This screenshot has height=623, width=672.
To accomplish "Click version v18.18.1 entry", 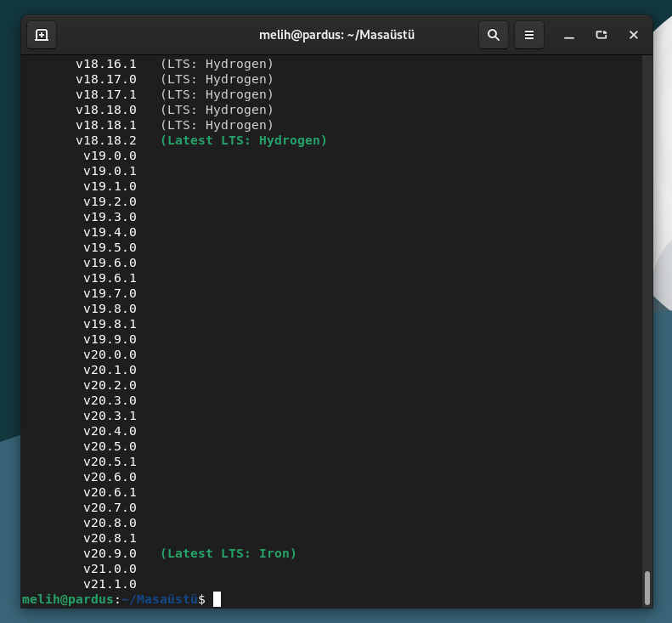I will click(x=174, y=125).
